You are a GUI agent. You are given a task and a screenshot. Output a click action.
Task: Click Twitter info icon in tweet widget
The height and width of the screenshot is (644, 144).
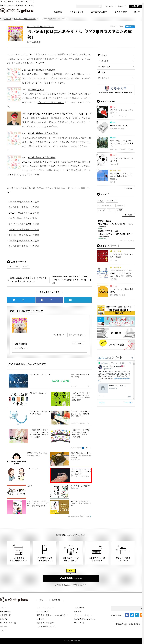click(132, 358)
